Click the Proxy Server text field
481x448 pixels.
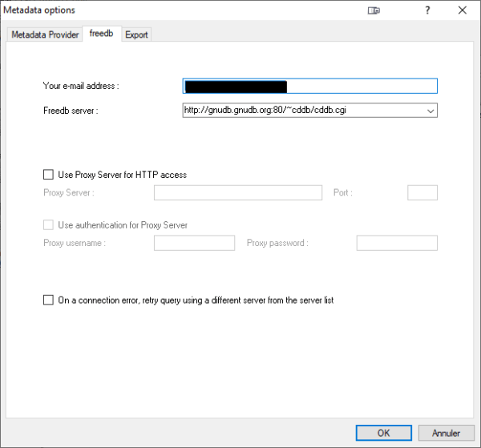[238, 192]
